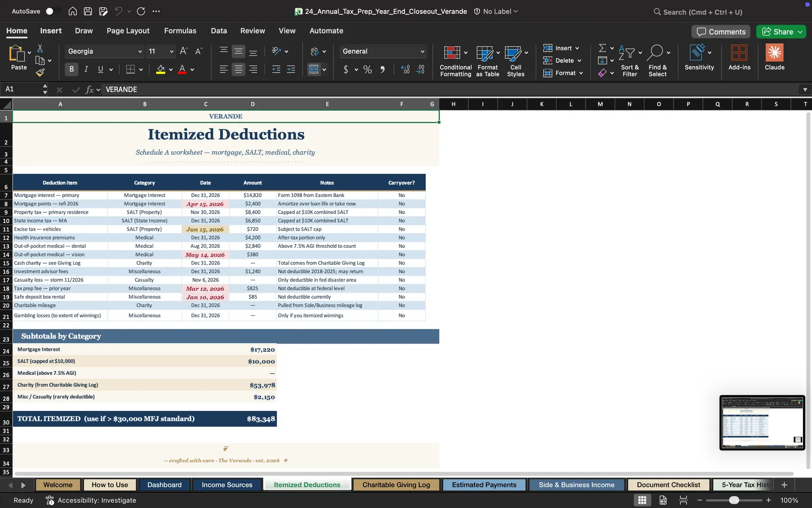Click the Name Box showing A1

click(x=23, y=89)
